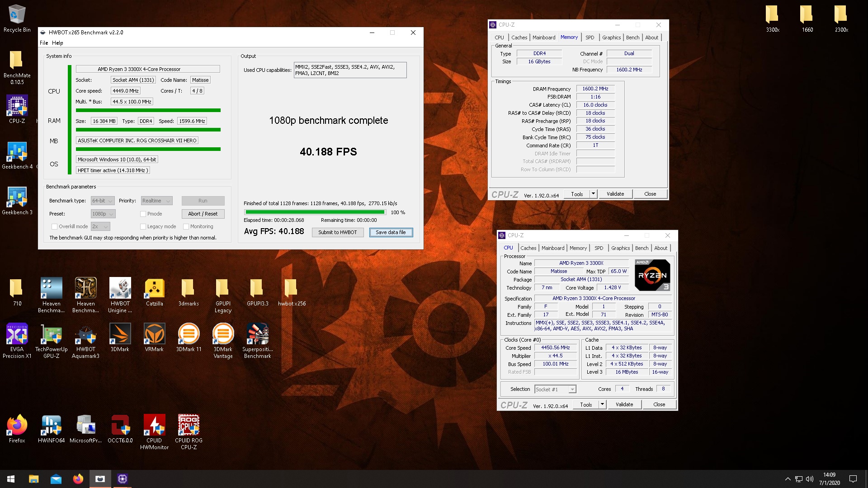The width and height of the screenshot is (868, 488).
Task: Launch HWBOT Aquamark3 icon
Action: tap(85, 341)
